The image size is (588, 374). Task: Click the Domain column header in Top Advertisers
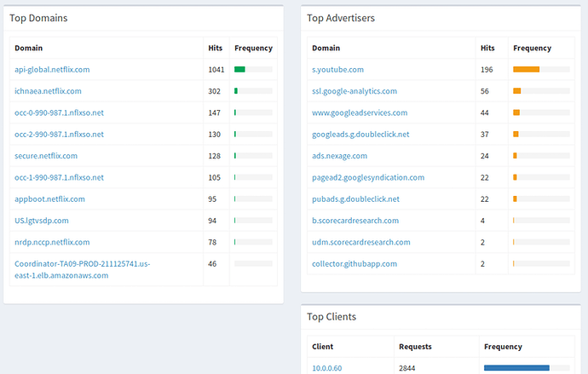point(326,48)
